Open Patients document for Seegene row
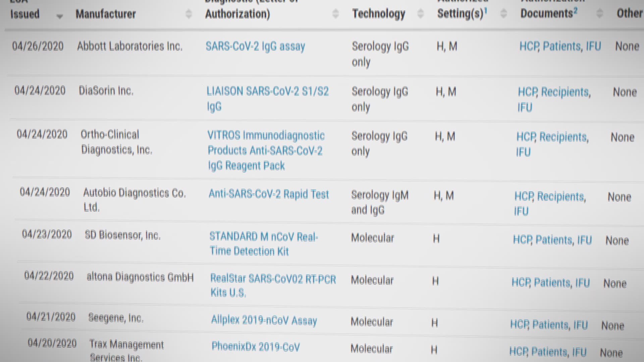 point(551,325)
